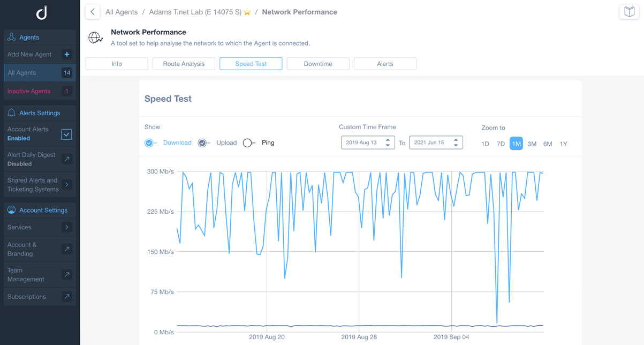Open the Network Performance globe icon
Image resolution: width=644 pixels, height=345 pixels.
pos(95,37)
